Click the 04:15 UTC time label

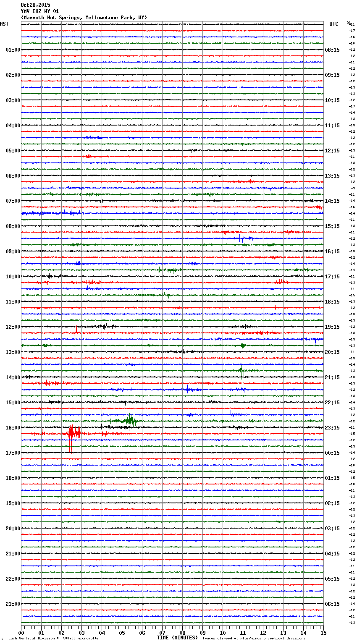pos(332,554)
